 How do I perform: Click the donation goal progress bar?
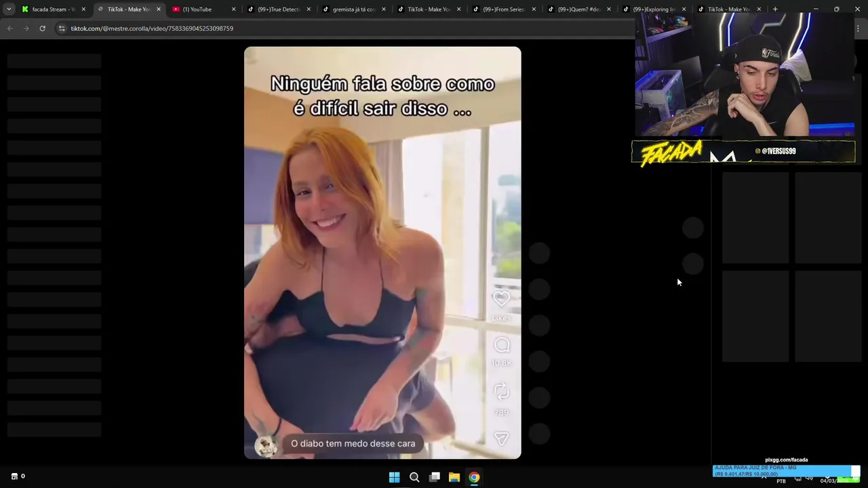(x=786, y=471)
